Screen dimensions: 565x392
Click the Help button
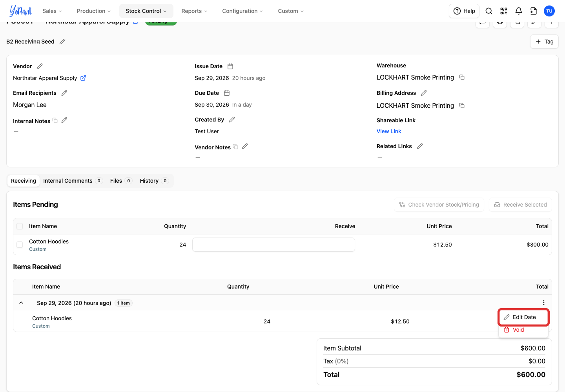click(x=464, y=11)
